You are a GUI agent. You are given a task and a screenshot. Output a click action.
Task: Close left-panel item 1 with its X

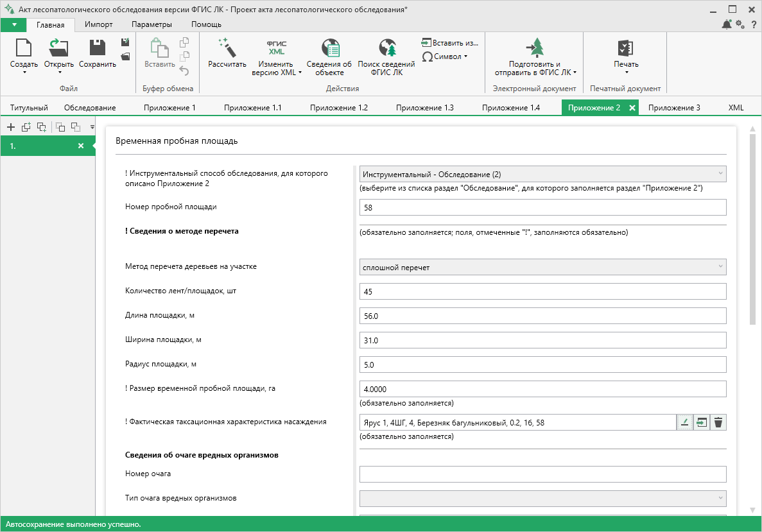[81, 146]
